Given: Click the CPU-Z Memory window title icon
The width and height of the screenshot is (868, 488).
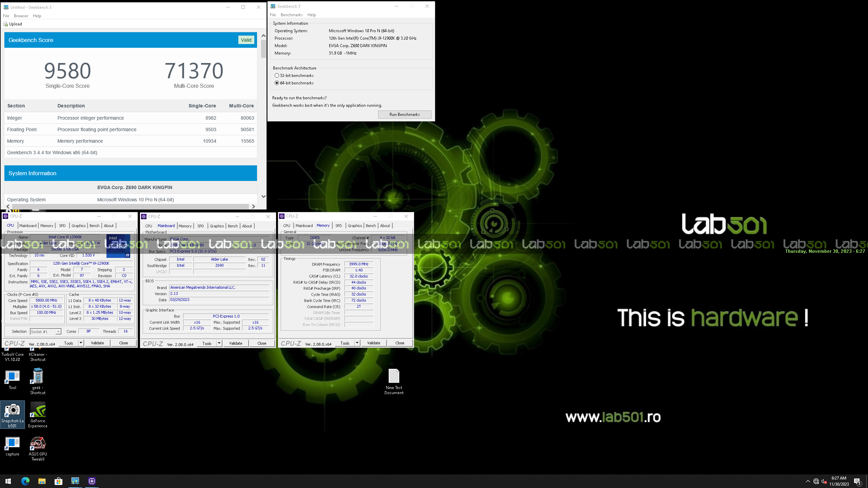Looking at the screenshot, I should click(281, 216).
